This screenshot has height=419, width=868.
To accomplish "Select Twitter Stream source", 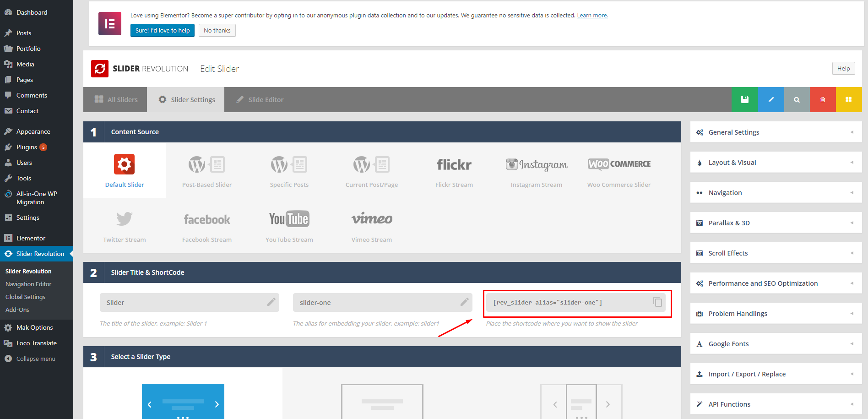I will (x=125, y=225).
